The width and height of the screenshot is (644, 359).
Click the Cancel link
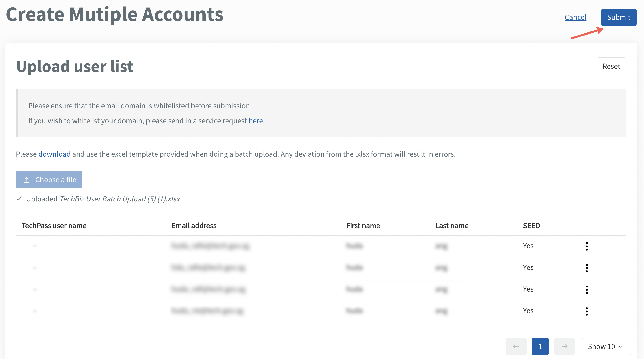tap(575, 17)
